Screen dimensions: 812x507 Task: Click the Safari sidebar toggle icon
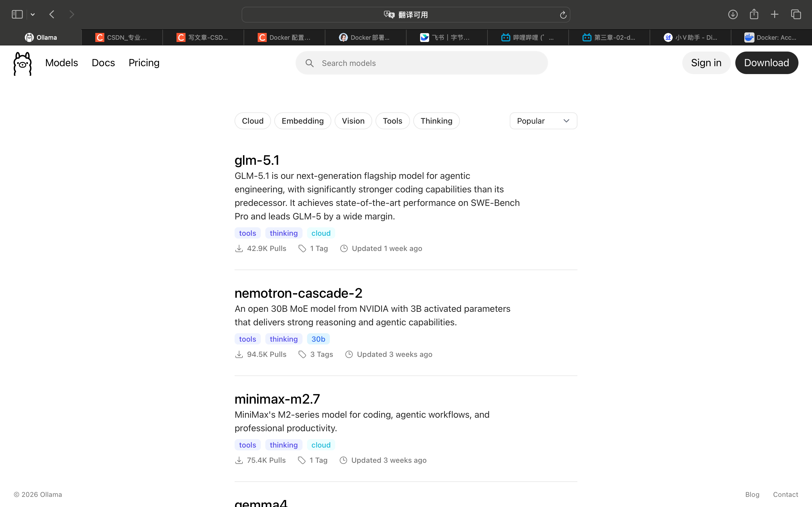pos(17,14)
